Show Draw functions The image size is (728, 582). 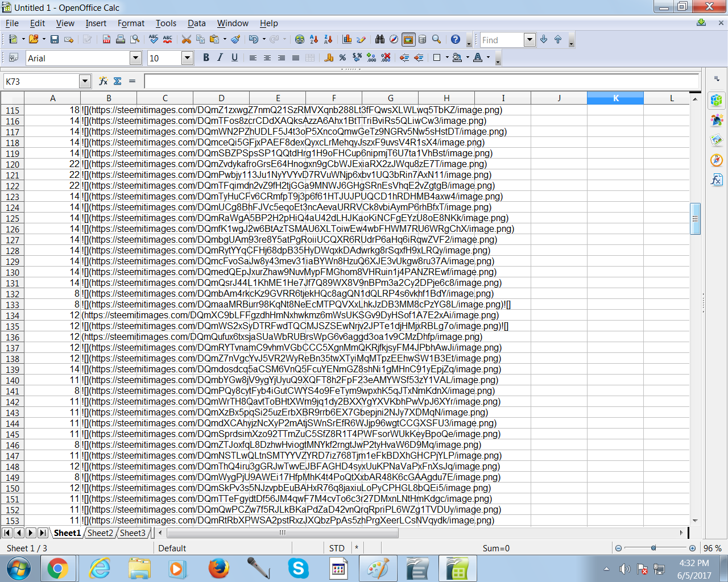(x=361, y=39)
